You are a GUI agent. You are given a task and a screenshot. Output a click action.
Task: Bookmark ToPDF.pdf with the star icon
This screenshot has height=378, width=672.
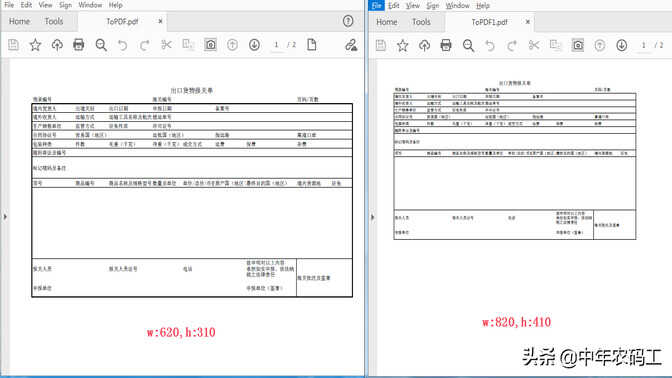click(35, 45)
